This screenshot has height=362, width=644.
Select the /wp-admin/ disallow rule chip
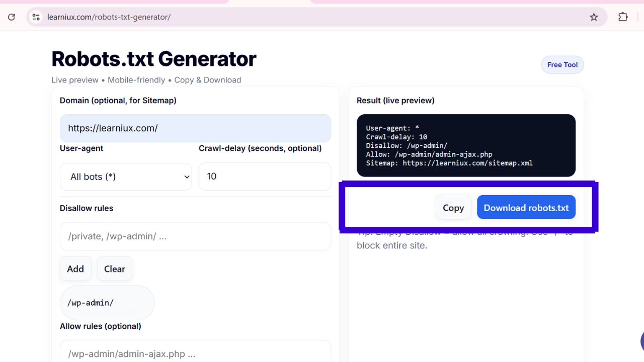coord(91,303)
